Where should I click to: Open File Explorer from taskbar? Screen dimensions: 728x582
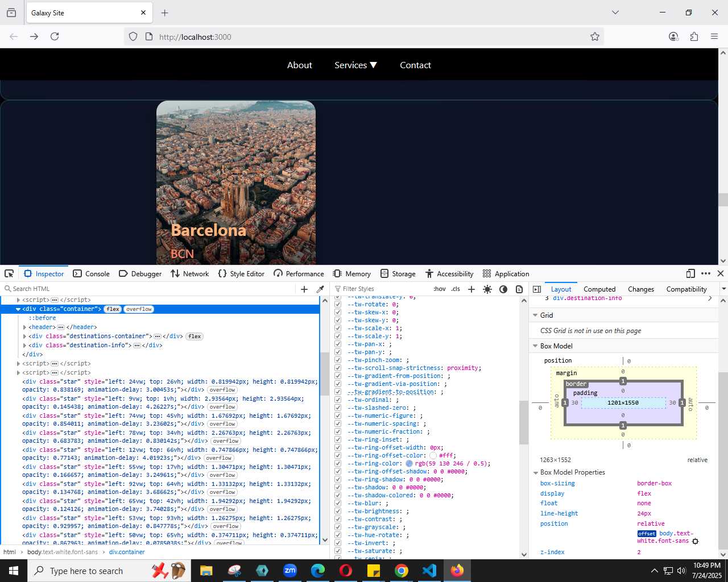click(206, 571)
